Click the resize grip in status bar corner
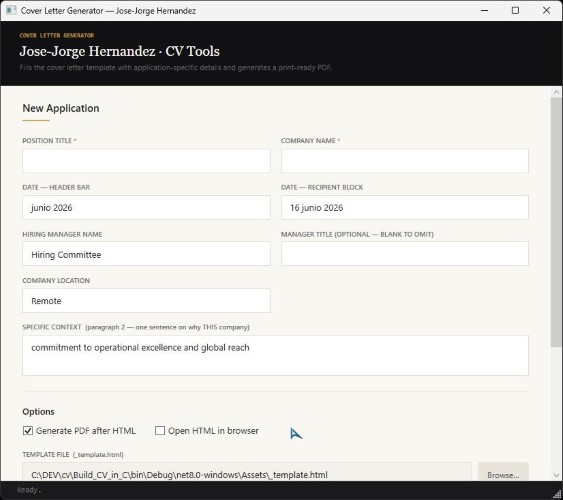This screenshot has width=563, height=500. [558, 495]
